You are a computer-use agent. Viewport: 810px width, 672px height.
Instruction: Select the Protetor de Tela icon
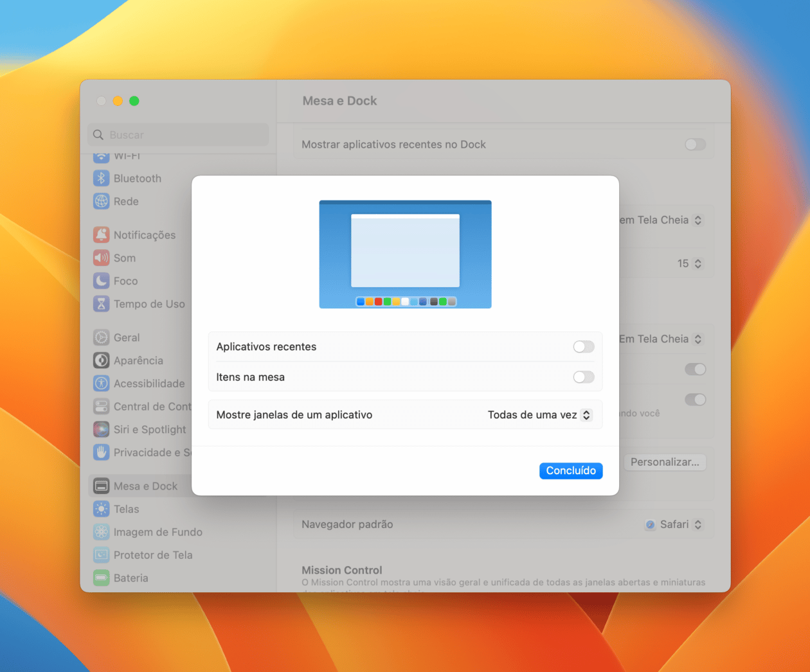[x=102, y=554]
